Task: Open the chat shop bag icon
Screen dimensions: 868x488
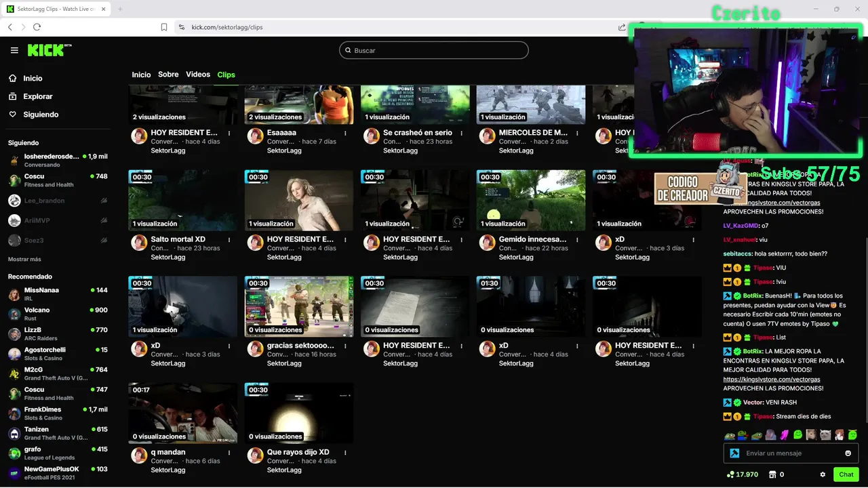Action: 771,474
